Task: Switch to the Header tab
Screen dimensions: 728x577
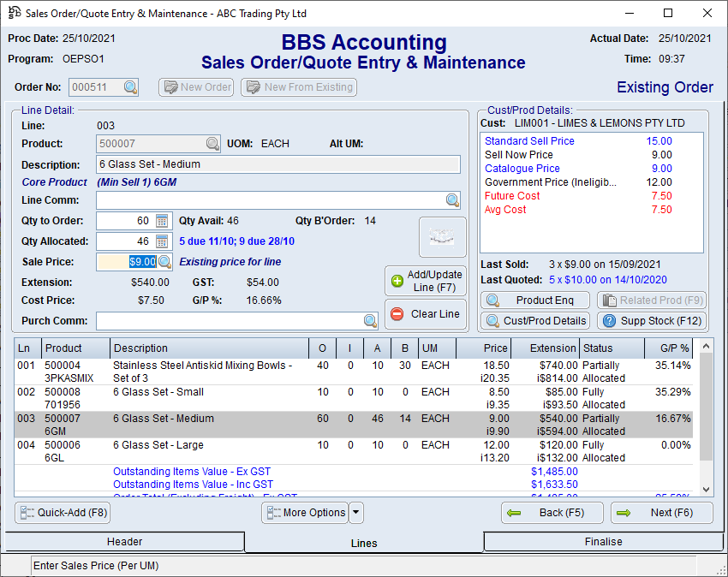Action: point(124,541)
